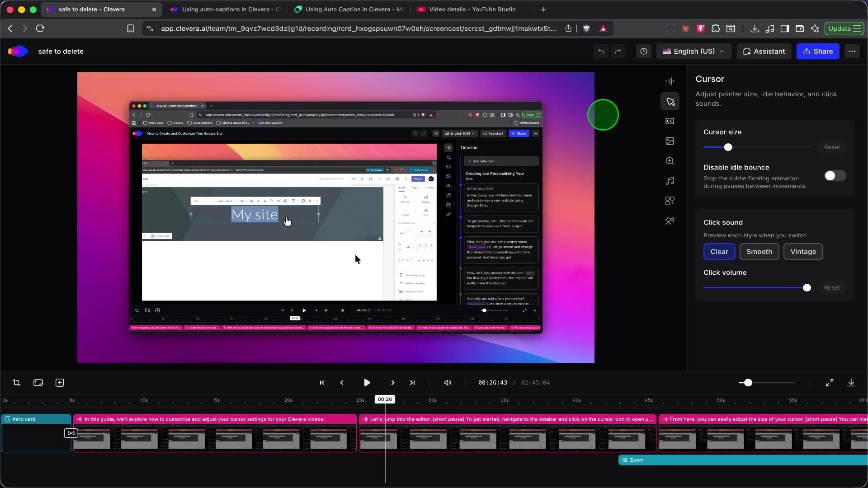
Task: Click the add clip plus icon
Action: click(x=60, y=383)
